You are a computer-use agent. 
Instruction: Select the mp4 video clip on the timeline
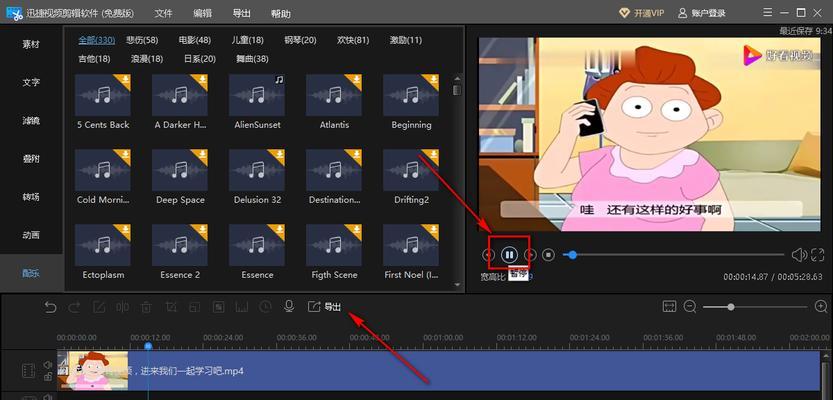click(439, 370)
